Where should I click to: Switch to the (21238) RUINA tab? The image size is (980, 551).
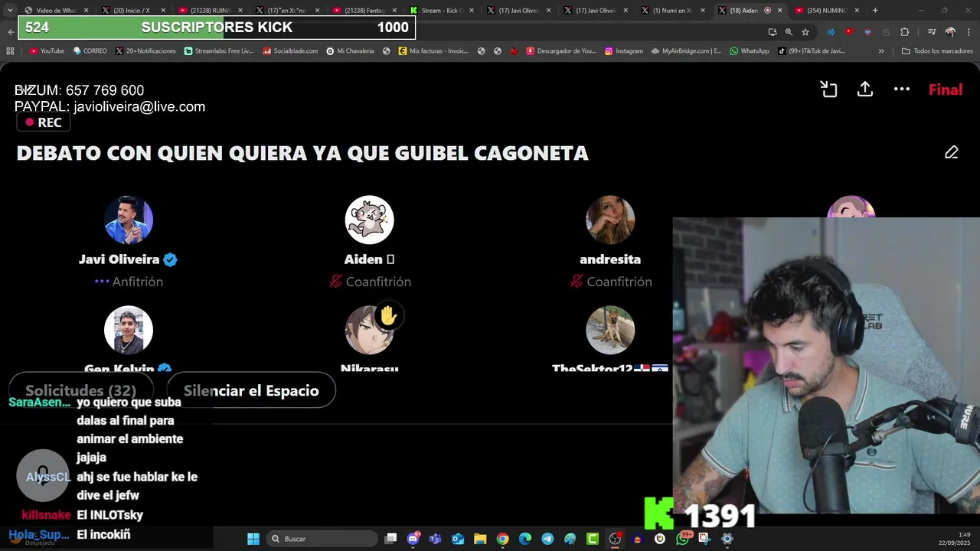[x=209, y=11]
